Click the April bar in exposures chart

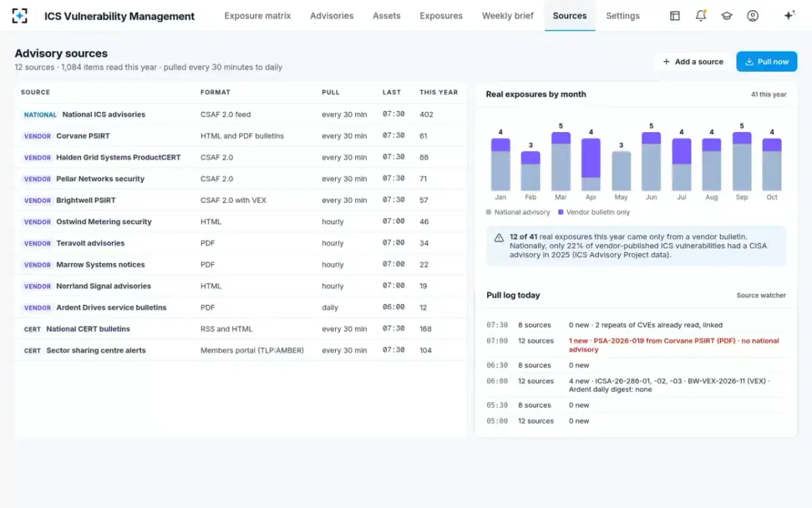point(591,165)
